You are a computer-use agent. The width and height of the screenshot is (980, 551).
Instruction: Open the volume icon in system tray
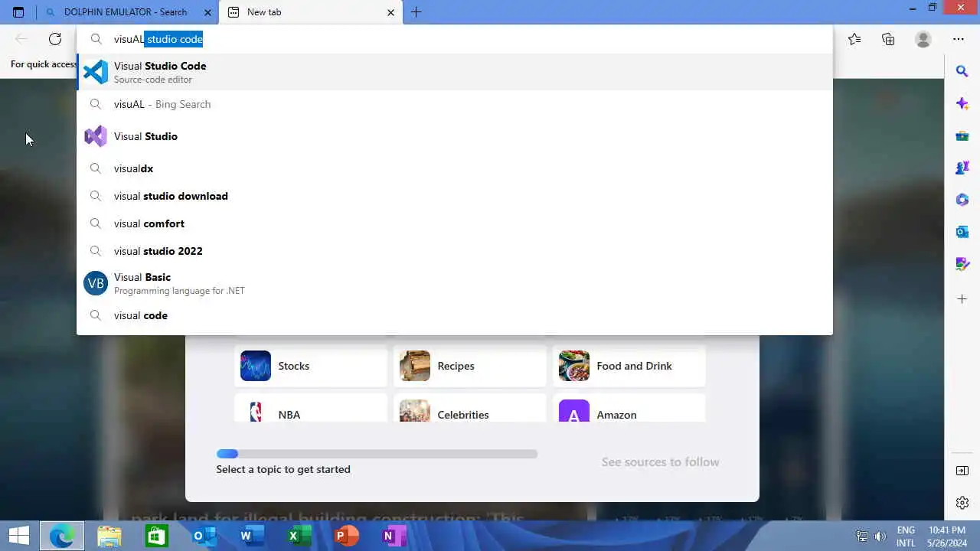click(x=880, y=536)
